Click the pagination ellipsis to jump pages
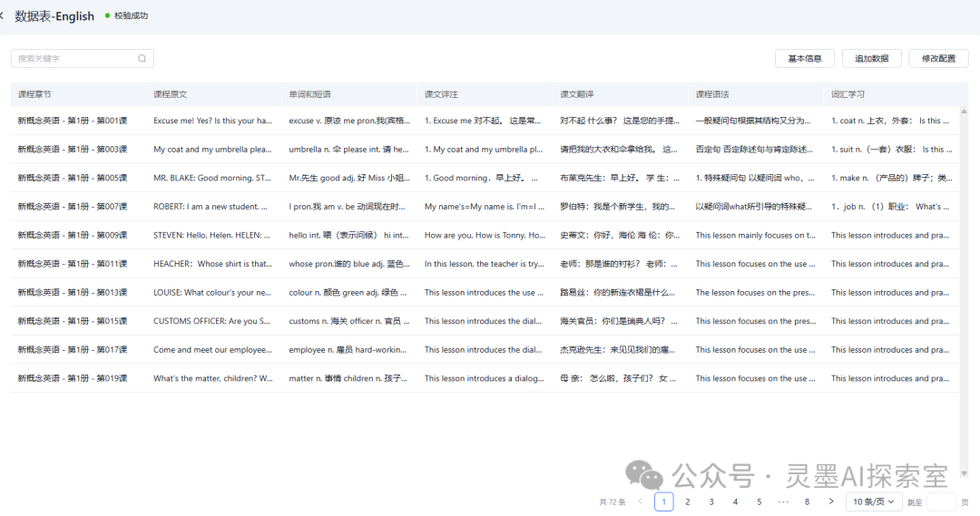980x516 pixels. tap(783, 501)
